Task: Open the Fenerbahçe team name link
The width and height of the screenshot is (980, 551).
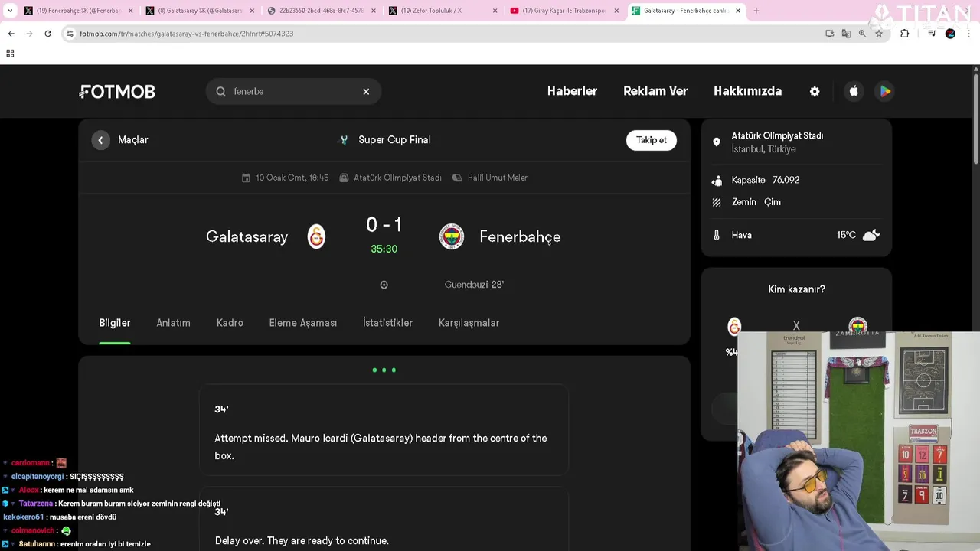Action: pyautogui.click(x=520, y=236)
